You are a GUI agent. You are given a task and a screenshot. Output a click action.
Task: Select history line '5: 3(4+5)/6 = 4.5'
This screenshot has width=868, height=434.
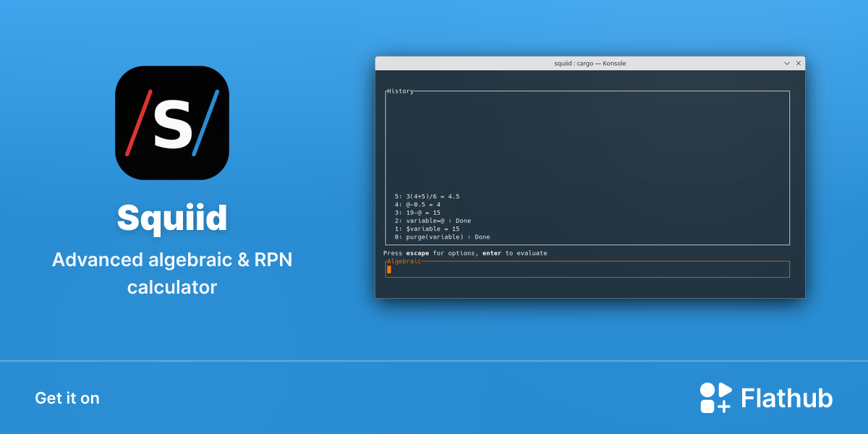point(427,196)
